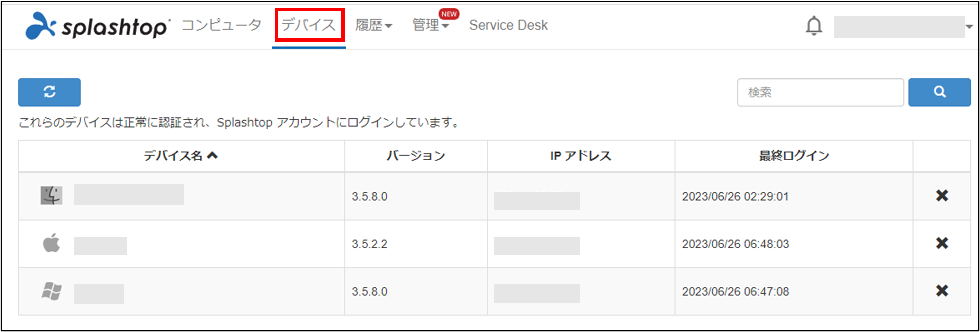Open the notifications bell
The height and width of the screenshot is (332, 980).
click(x=814, y=26)
